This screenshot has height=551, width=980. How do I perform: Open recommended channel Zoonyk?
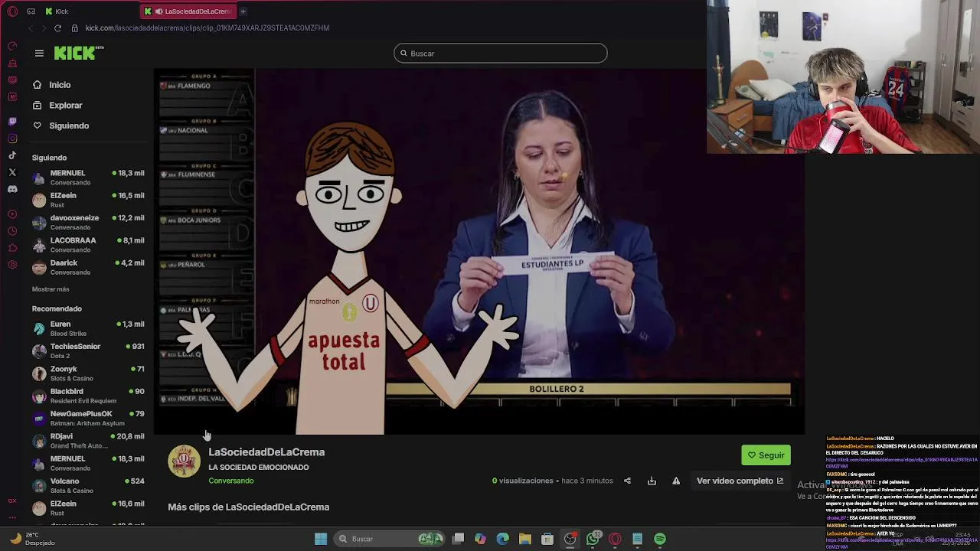click(88, 373)
